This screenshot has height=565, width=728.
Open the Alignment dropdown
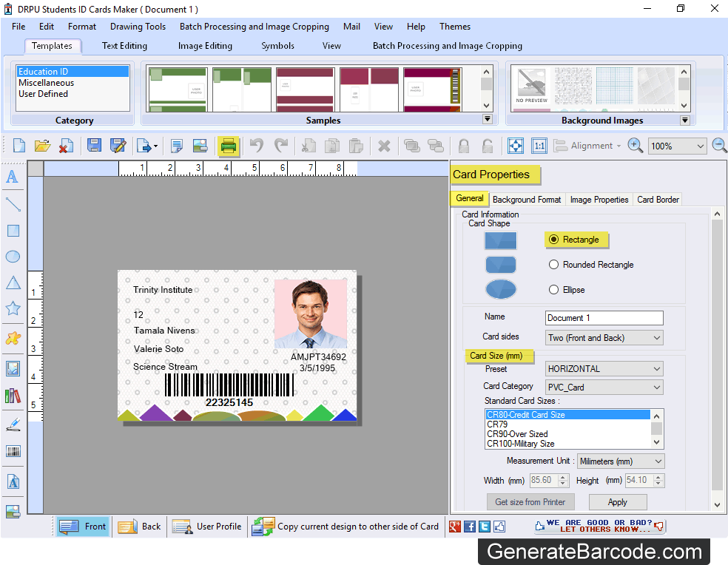pos(587,146)
